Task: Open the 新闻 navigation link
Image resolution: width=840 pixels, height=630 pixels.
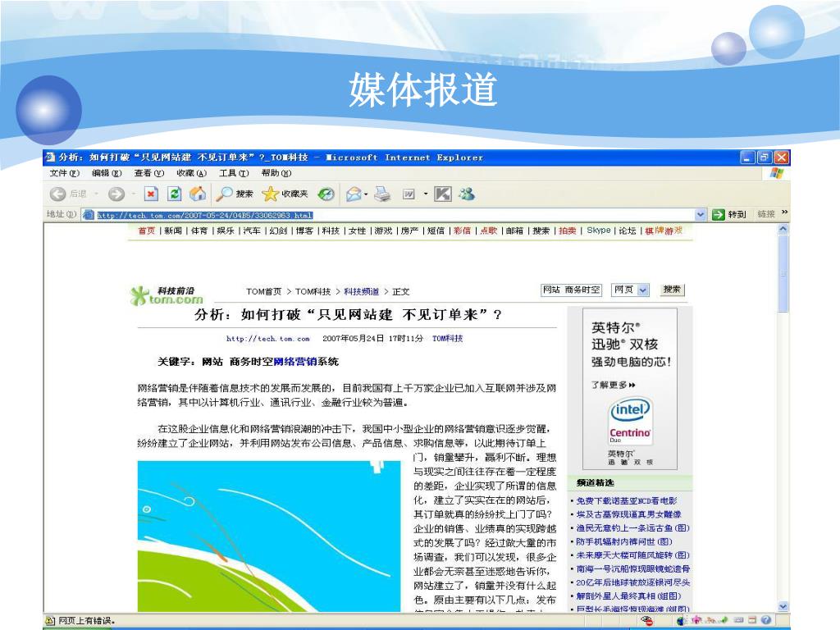Action: click(173, 231)
